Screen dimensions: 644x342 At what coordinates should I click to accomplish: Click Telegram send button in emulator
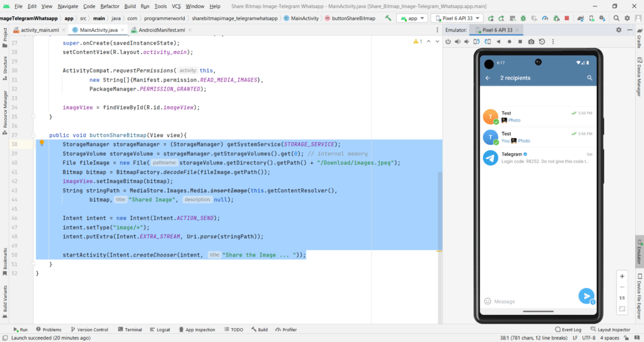587,296
